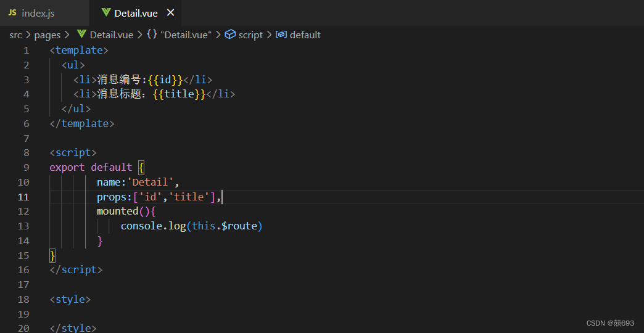Screen dimensions: 644x333
Task: Click the cube icon before script breadcrumb
Action: (x=231, y=35)
